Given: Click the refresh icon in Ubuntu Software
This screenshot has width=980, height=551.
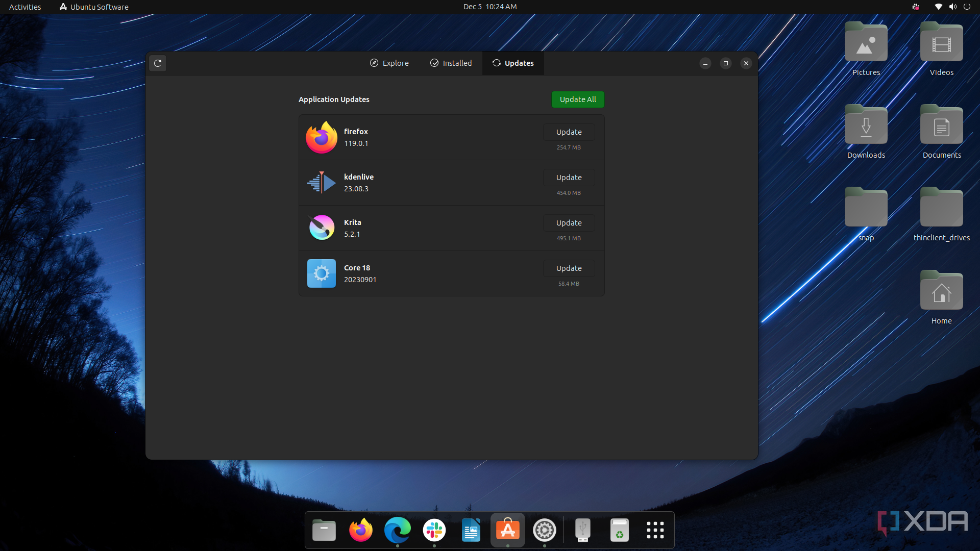Looking at the screenshot, I should coord(158,63).
